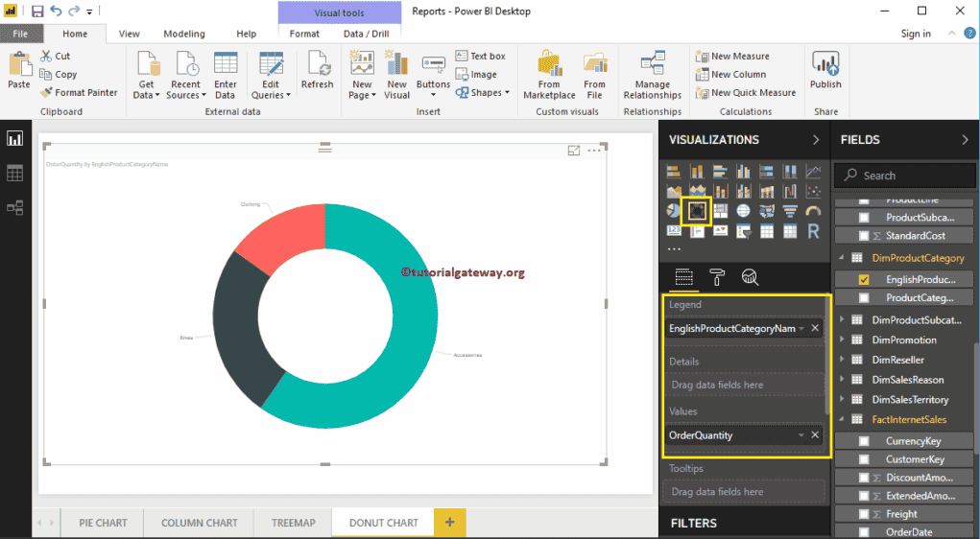Screen dimensions: 980x539
Task: Expand the DimReseller table
Action: (842, 360)
